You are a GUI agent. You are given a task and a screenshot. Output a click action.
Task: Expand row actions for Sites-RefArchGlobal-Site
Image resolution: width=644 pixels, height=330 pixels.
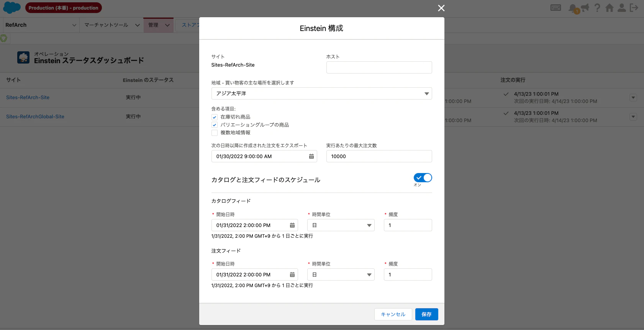[633, 117]
